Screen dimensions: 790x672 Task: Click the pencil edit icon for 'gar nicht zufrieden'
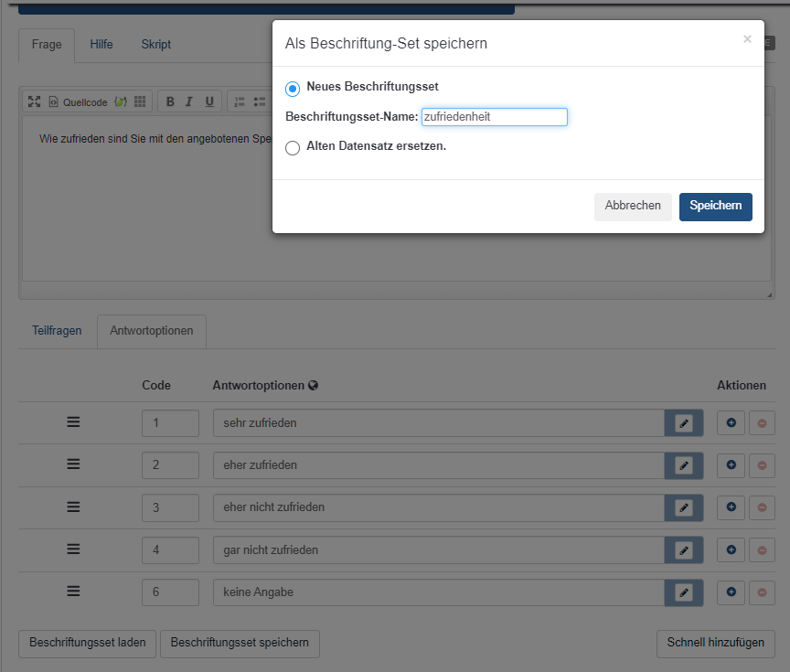(683, 550)
